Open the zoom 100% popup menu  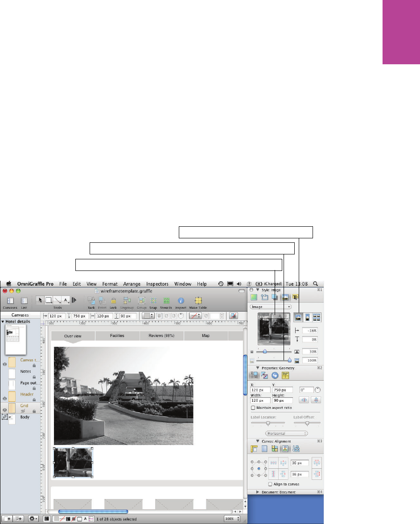(232, 519)
